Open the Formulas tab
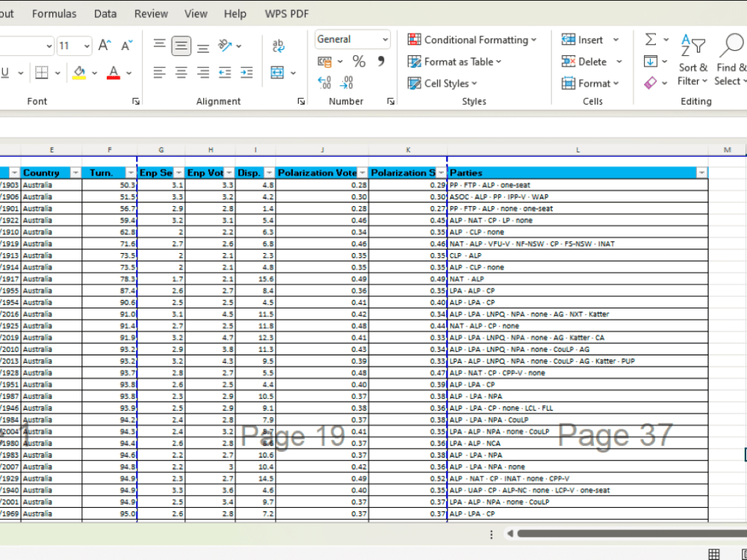 tap(54, 13)
